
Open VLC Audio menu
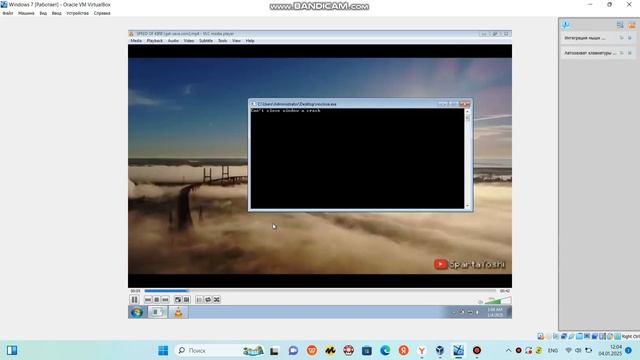tap(173, 41)
